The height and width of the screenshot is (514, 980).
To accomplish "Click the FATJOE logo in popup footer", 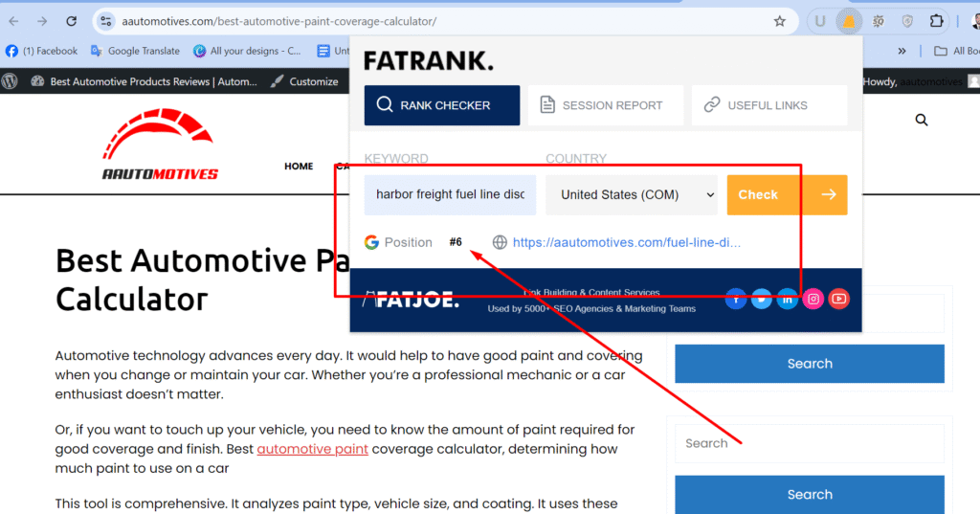I will click(x=411, y=300).
